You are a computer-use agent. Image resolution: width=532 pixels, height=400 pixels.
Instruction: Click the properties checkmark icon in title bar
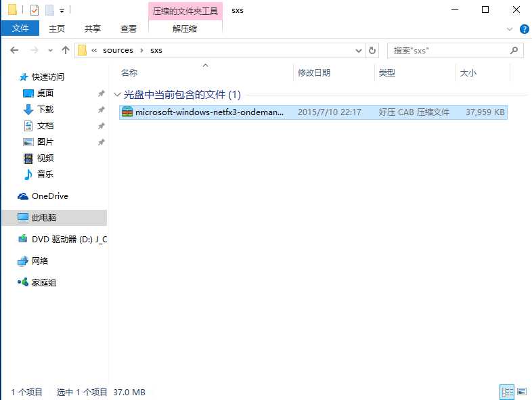tap(35, 10)
